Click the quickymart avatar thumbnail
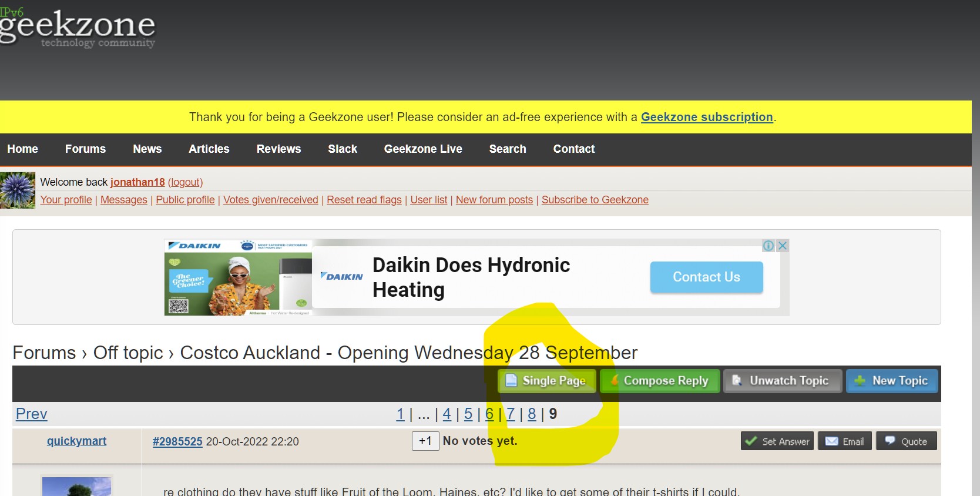980x496 pixels. pyautogui.click(x=76, y=486)
